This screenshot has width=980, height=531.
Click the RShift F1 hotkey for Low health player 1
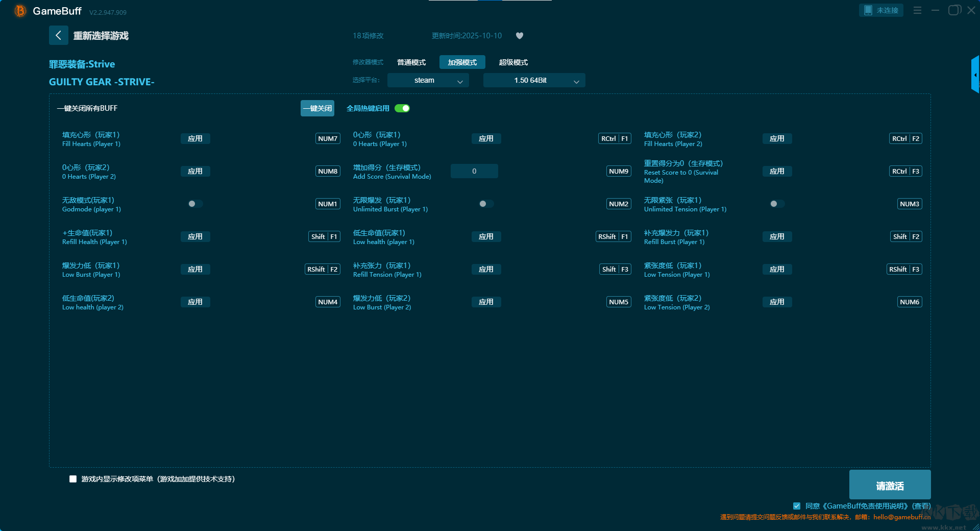(614, 236)
